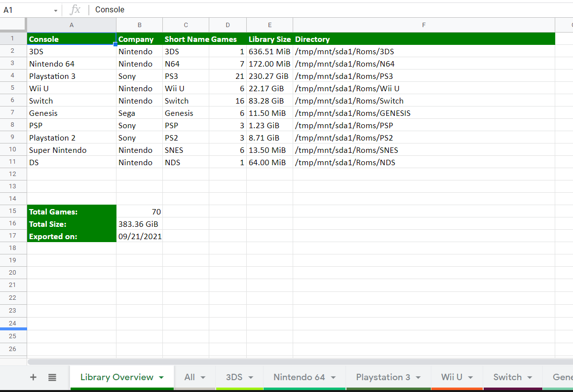
Task: Select the SNES short name cell
Action: pyautogui.click(x=186, y=150)
